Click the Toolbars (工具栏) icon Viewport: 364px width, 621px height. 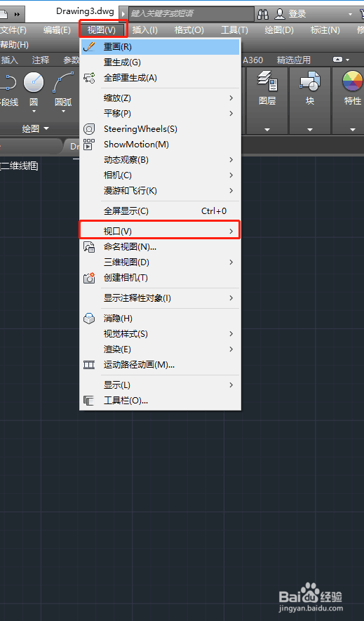click(89, 401)
